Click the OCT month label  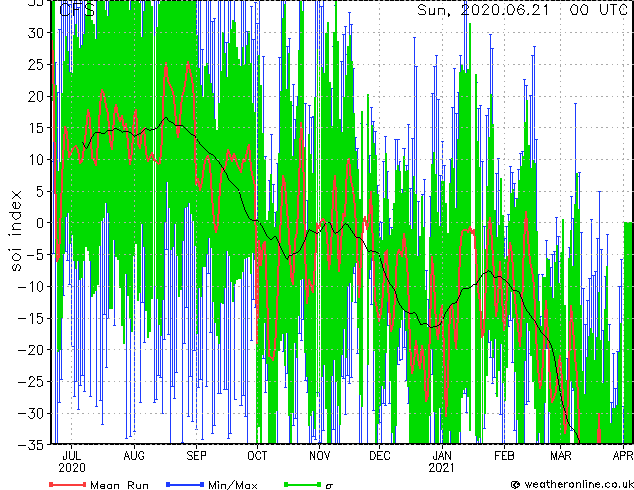(x=257, y=456)
